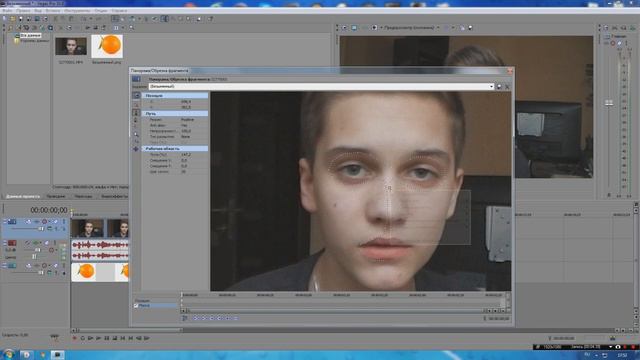Select the All Media tree item
The width and height of the screenshot is (640, 360).
pos(31,36)
